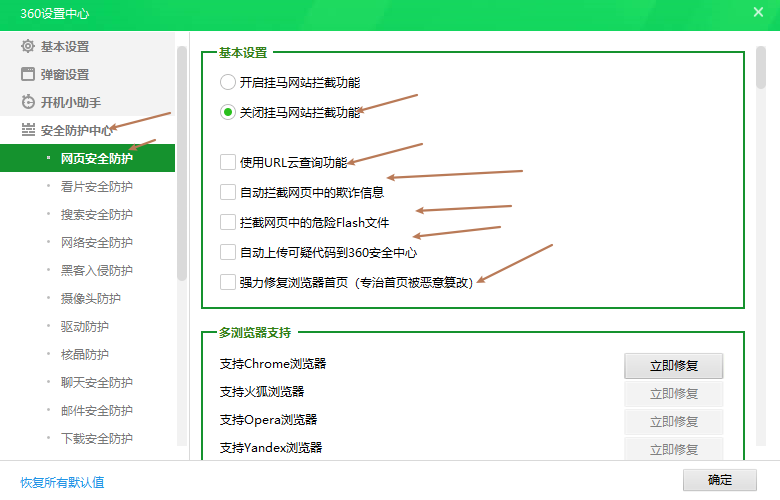The width and height of the screenshot is (780, 500).
Task: Toggle 拦截网页中的危险Flash文件 checkbox
Action: pyautogui.click(x=228, y=222)
